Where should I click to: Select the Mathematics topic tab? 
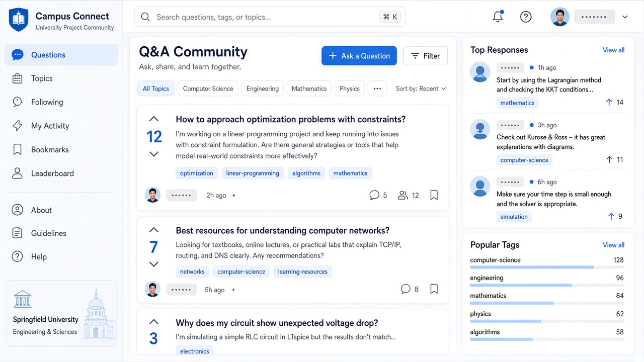pos(309,88)
